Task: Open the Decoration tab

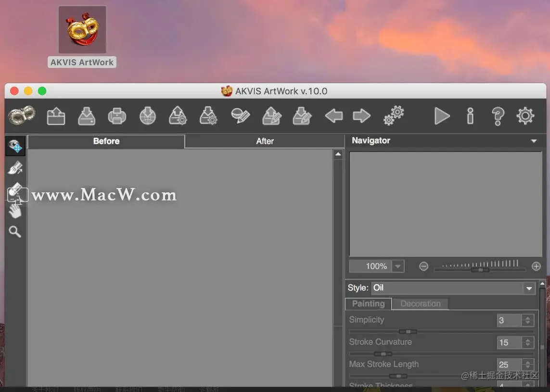Action: click(420, 303)
